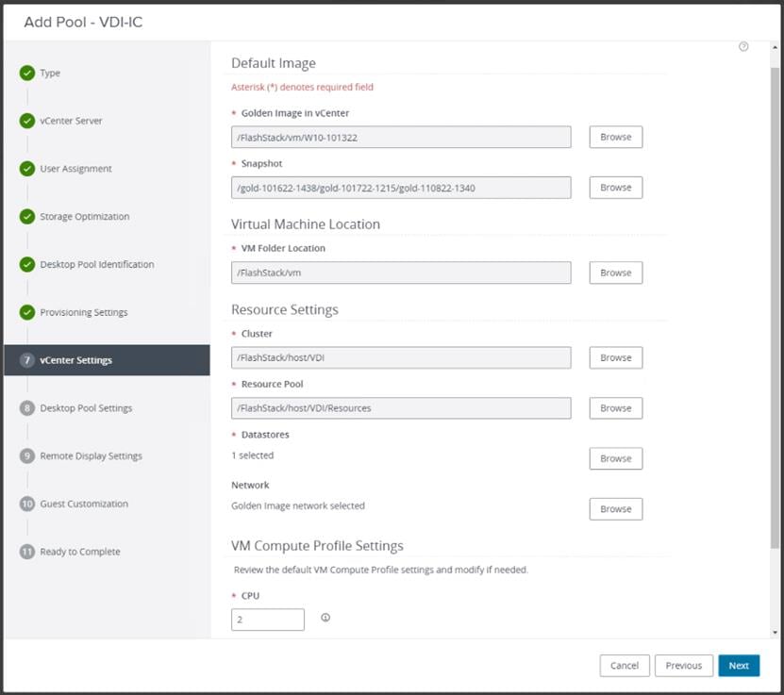This screenshot has width=784, height=695.
Task: Click the Storage Optimization checkmark icon
Action: point(27,217)
